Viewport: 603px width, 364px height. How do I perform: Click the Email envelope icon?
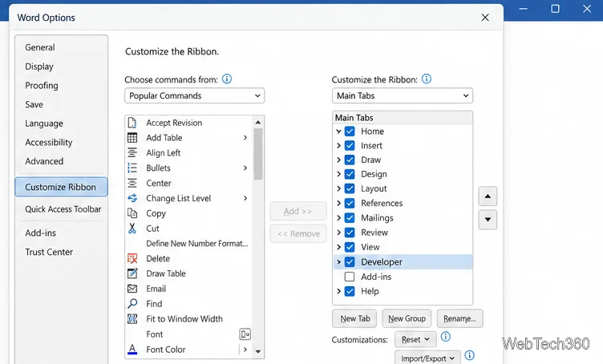coord(132,289)
